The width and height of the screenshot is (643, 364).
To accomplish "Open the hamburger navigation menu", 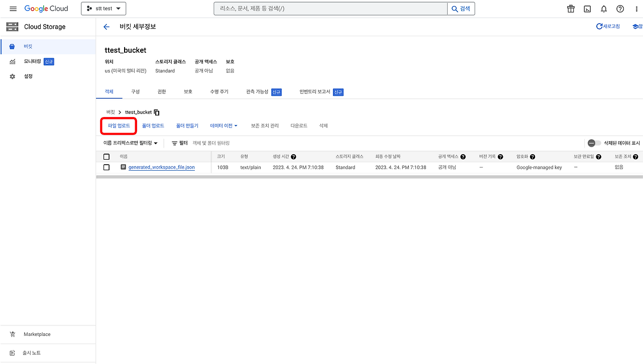I will coord(13,9).
